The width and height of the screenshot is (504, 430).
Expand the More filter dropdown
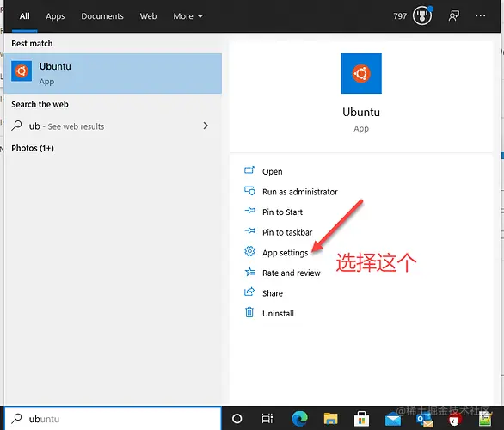click(188, 16)
